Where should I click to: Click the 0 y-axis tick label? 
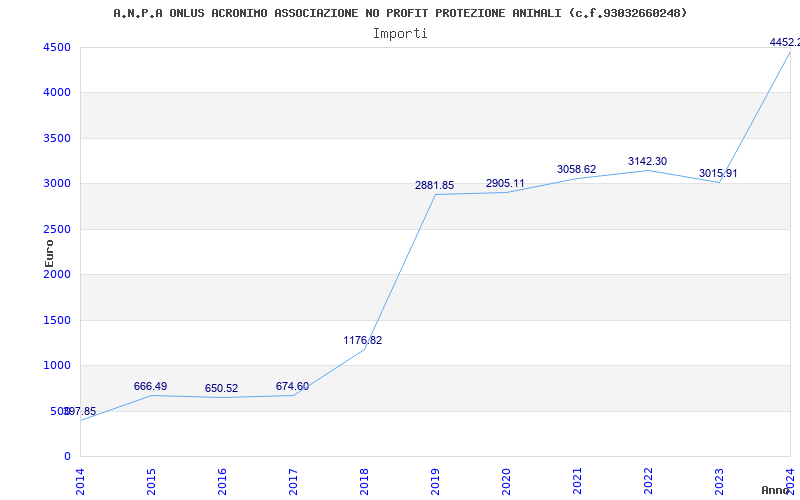[67, 456]
